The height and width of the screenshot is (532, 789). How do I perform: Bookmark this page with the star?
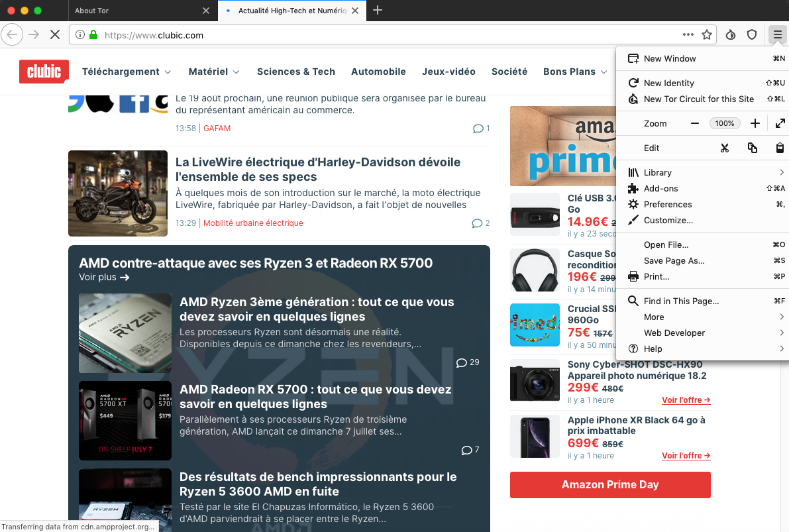707,34
